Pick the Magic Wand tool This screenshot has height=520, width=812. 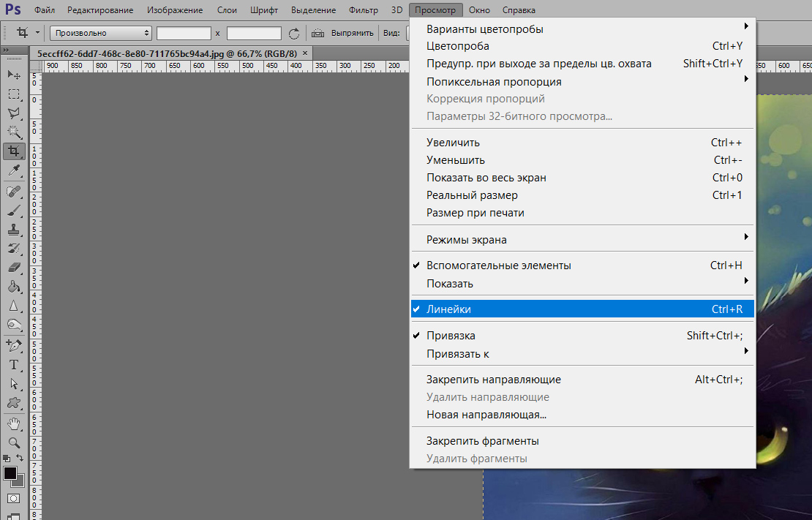(x=14, y=132)
